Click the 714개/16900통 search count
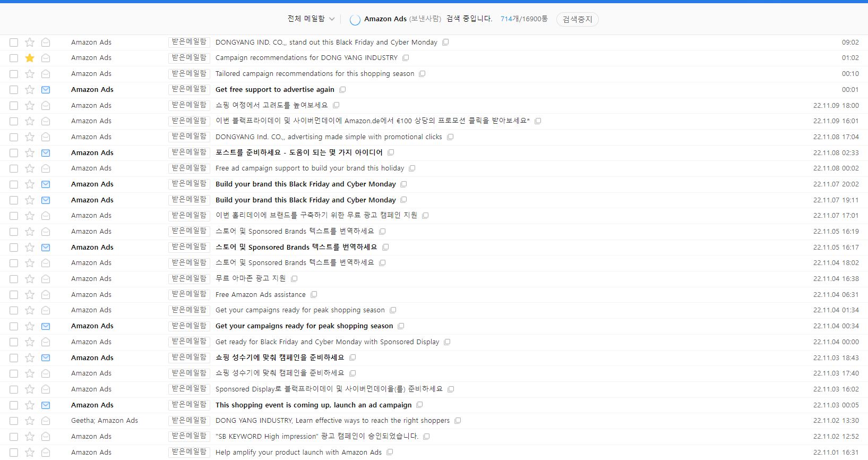The width and height of the screenshot is (868, 460). 524,19
